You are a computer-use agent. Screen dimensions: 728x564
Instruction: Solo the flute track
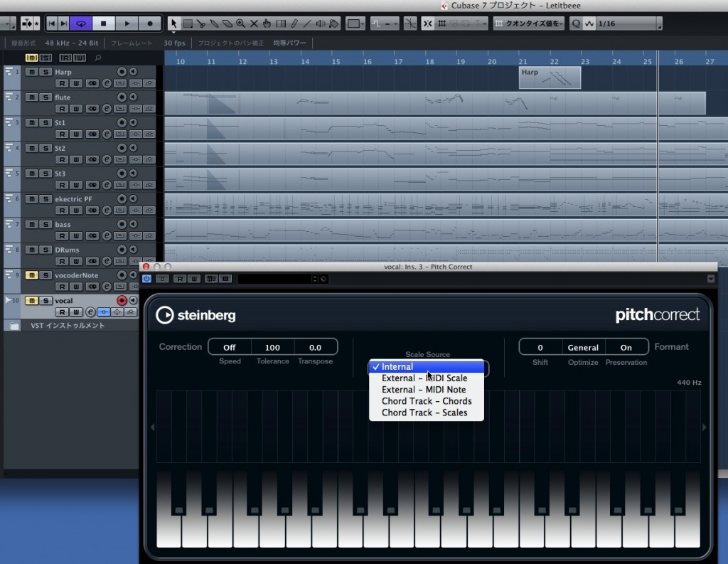pyautogui.click(x=45, y=97)
